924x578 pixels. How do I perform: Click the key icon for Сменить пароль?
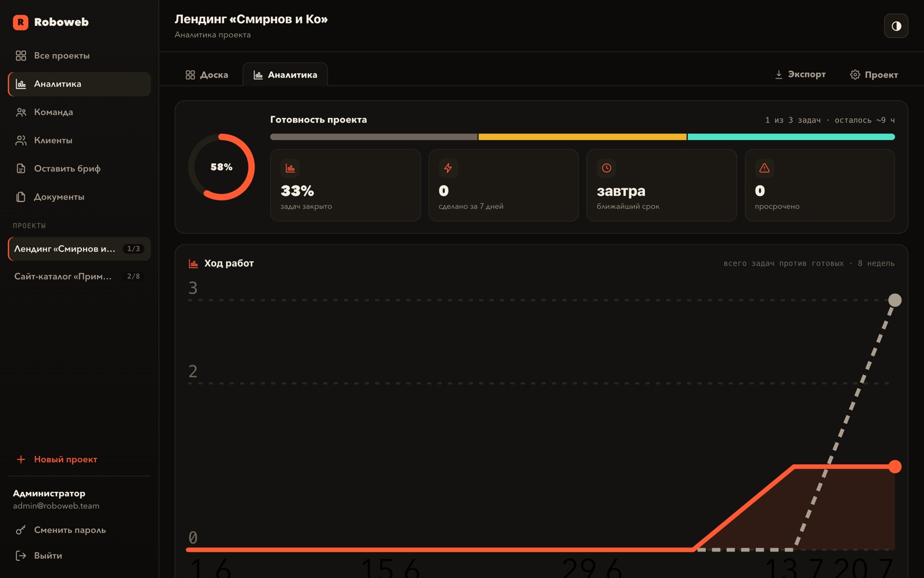click(x=21, y=530)
